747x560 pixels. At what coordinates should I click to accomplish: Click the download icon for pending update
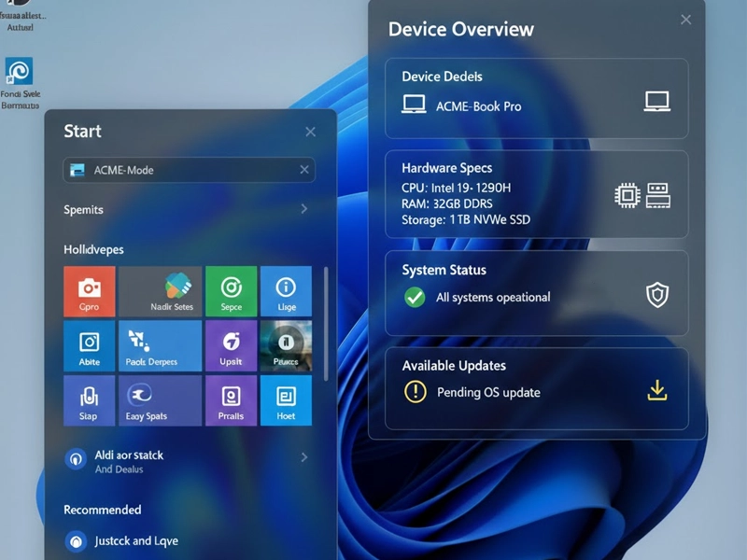(x=657, y=391)
